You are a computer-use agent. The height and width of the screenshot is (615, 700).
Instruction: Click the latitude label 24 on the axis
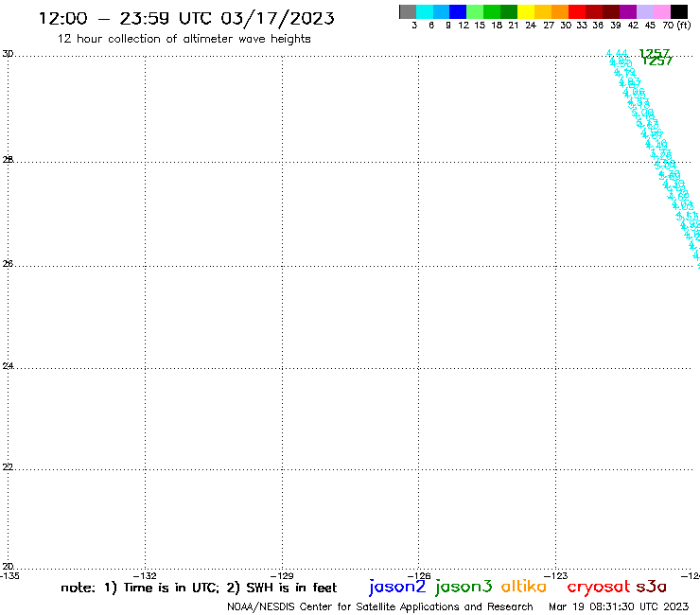(x=8, y=366)
